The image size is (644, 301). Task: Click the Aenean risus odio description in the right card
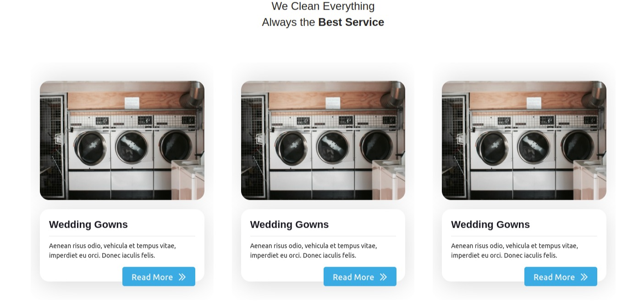[x=514, y=251]
